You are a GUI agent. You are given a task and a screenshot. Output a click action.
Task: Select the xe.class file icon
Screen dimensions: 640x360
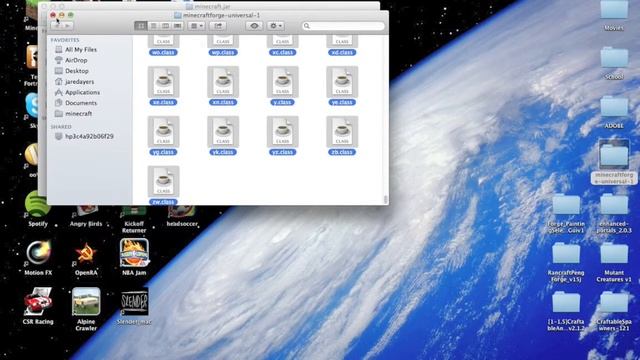click(x=163, y=82)
